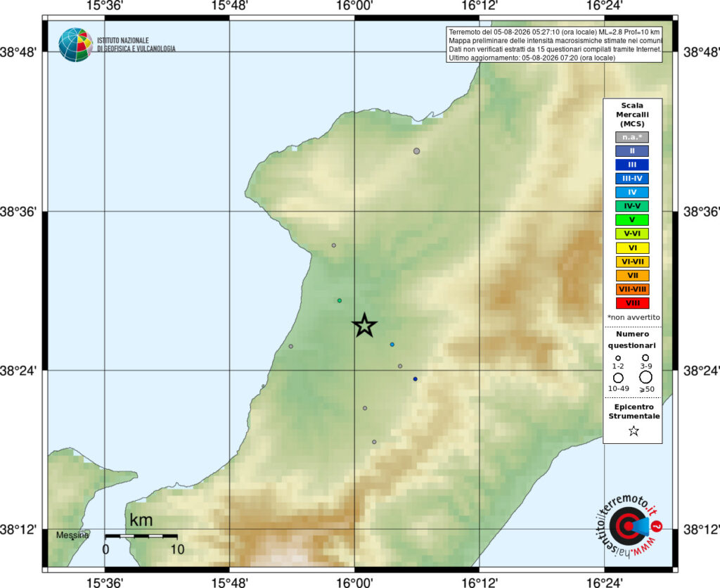Click the 'Numero questionari' legend heading
720x588 pixels.
(x=632, y=340)
